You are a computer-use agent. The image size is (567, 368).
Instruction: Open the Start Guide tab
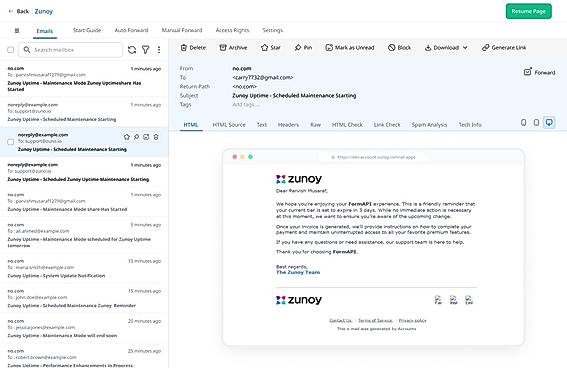pos(87,30)
